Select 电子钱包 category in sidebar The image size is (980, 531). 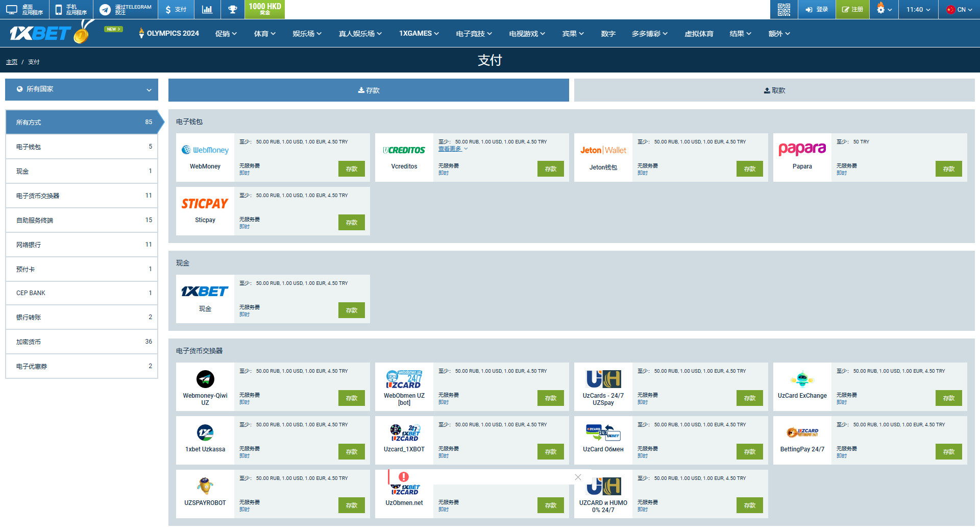[82, 147]
